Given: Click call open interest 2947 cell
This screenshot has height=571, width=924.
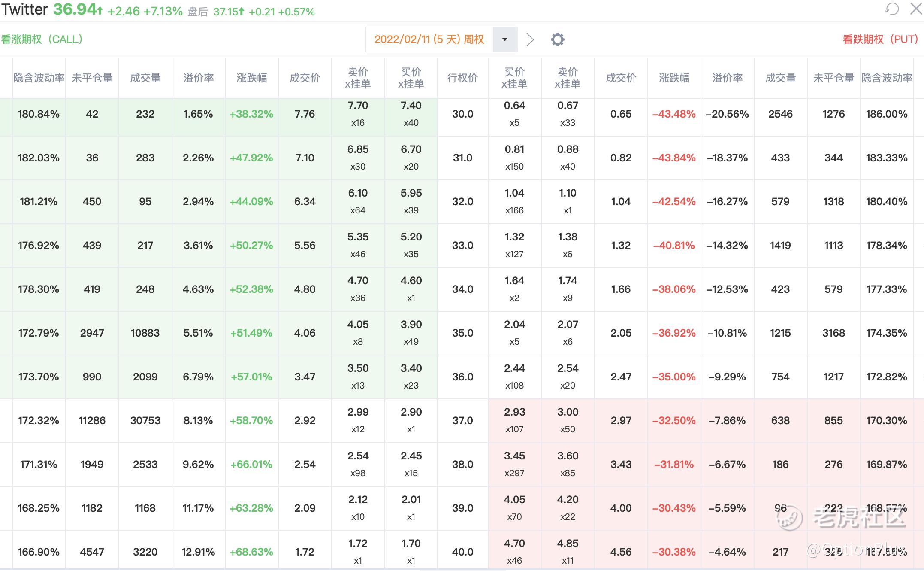Looking at the screenshot, I should tap(92, 333).
